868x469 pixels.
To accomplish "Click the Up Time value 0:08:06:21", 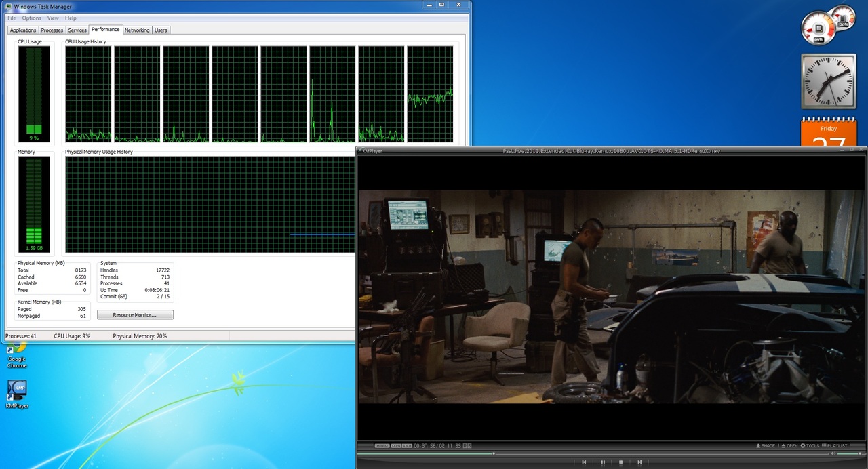I will 157,290.
